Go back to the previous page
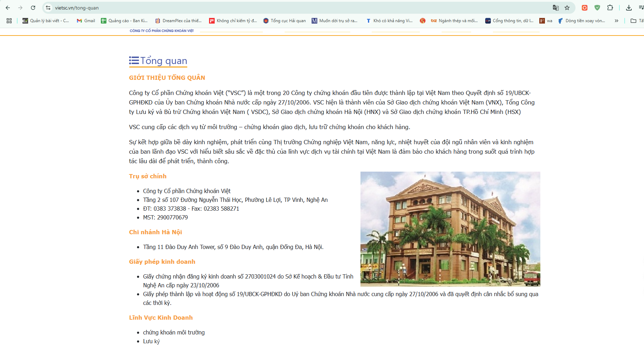 [8, 8]
